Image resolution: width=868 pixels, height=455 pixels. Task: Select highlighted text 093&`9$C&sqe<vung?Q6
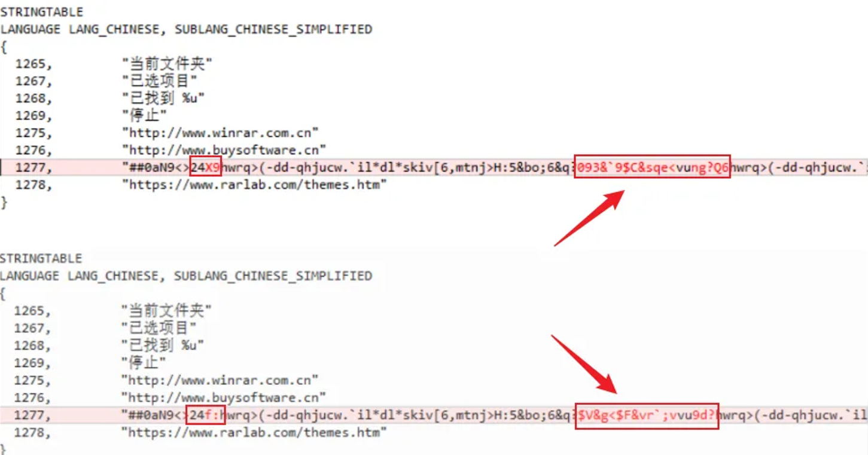[652, 168]
